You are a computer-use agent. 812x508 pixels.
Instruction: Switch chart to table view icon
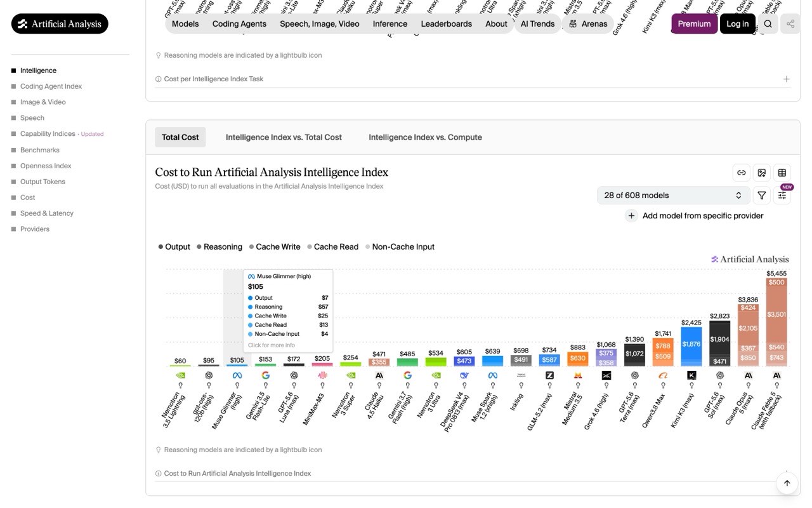[x=782, y=173]
